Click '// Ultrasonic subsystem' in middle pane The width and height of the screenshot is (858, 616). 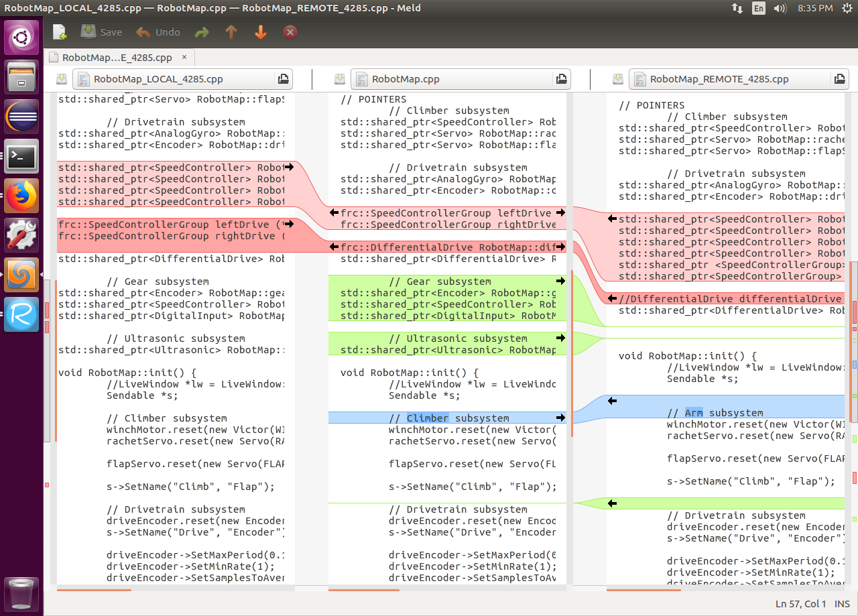click(458, 338)
